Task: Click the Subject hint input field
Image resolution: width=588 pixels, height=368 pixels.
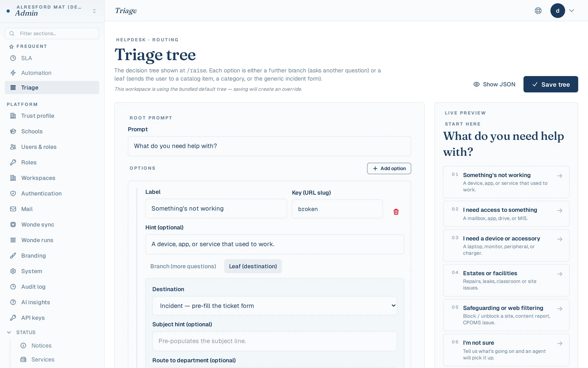Action: coord(275,341)
